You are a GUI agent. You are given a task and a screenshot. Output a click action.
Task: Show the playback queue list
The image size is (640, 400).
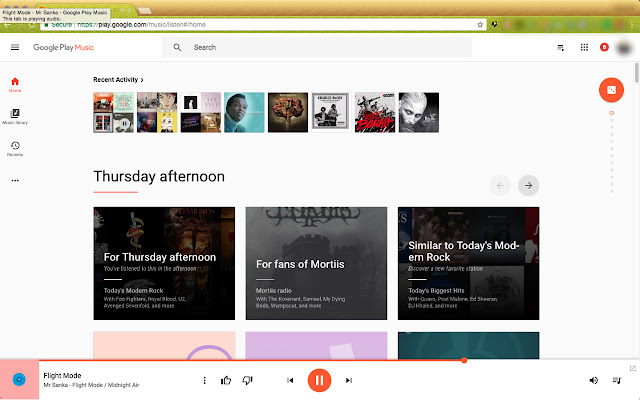pyautogui.click(x=617, y=380)
